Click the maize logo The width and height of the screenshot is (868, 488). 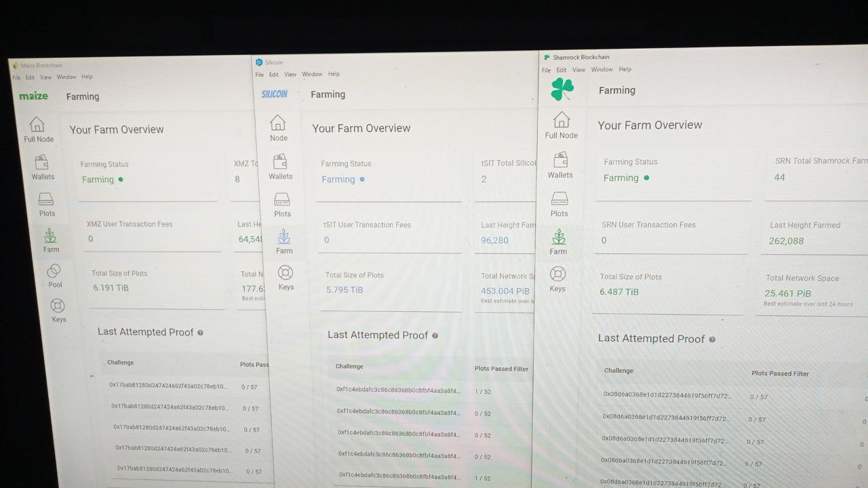(x=33, y=96)
